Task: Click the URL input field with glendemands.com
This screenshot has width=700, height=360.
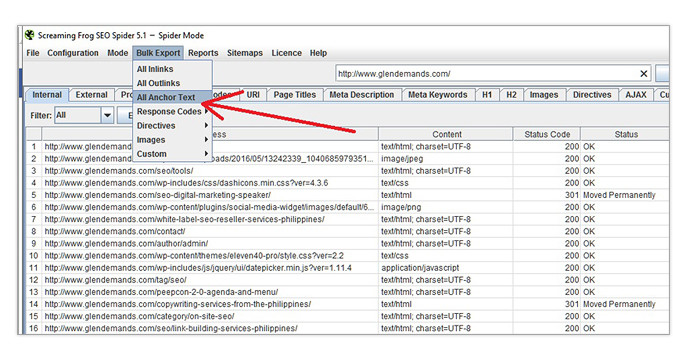Action: click(488, 74)
